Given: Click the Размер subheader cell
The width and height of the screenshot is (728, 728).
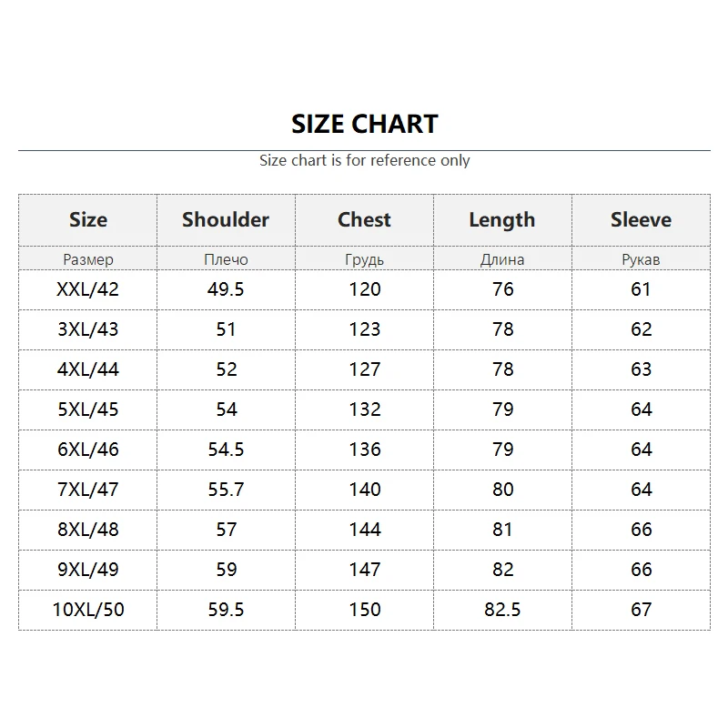Looking at the screenshot, I should pyautogui.click(x=88, y=259).
